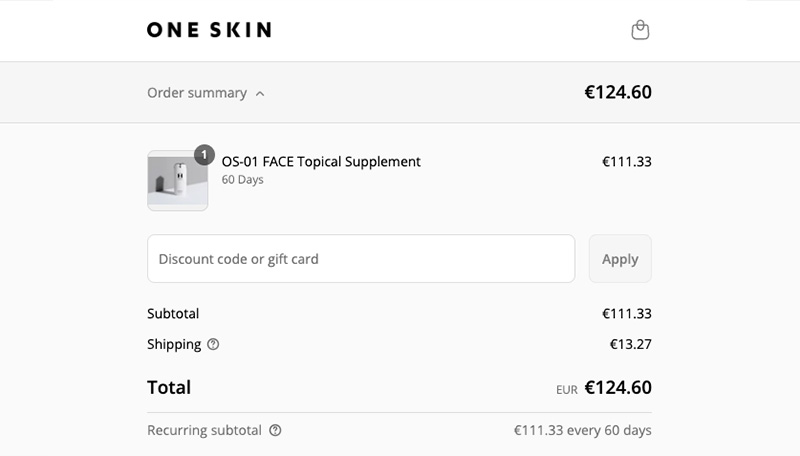Click the ONE SKIN logo

[209, 30]
